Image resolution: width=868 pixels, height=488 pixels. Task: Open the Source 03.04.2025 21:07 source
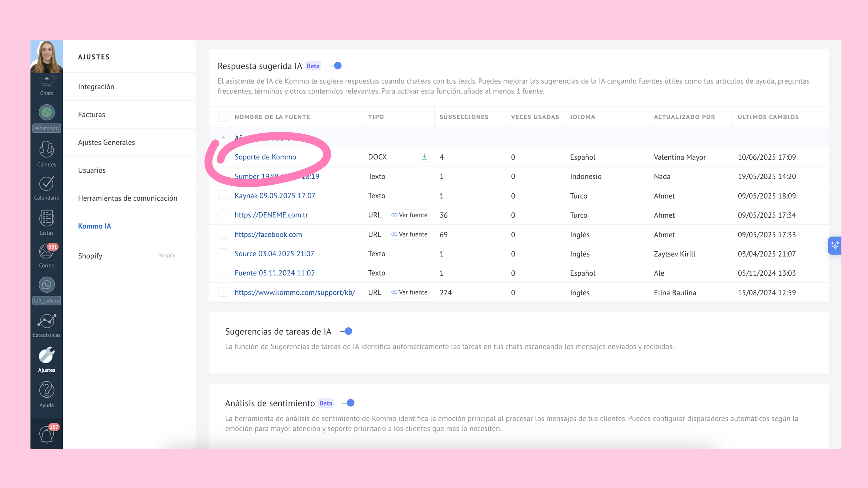[x=274, y=254]
